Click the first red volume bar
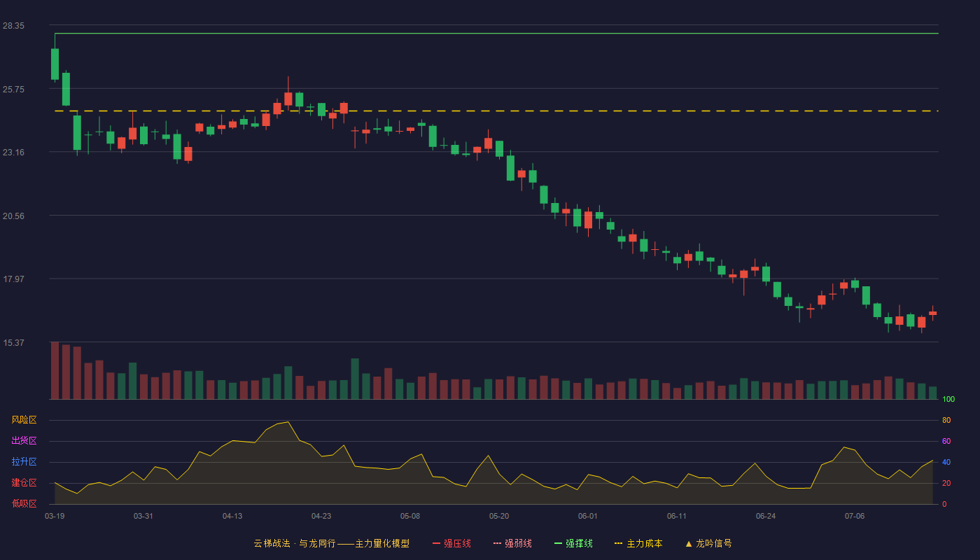The height and width of the screenshot is (560, 980). [55, 370]
